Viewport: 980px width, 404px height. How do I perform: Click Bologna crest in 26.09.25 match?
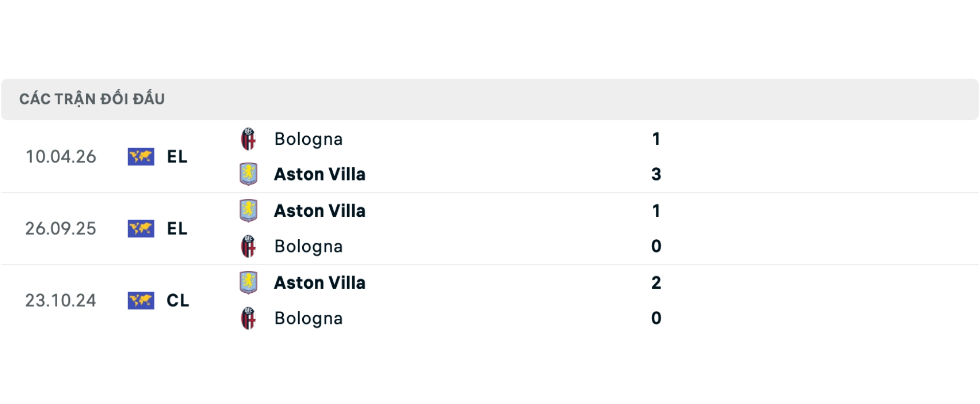pyautogui.click(x=249, y=246)
